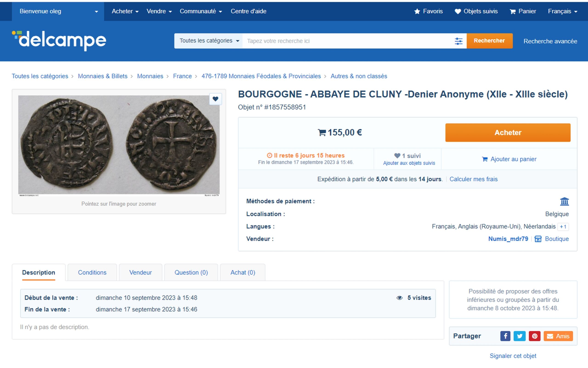The width and height of the screenshot is (588, 368).
Task: Open the Vendre dropdown menu
Action: click(x=159, y=11)
